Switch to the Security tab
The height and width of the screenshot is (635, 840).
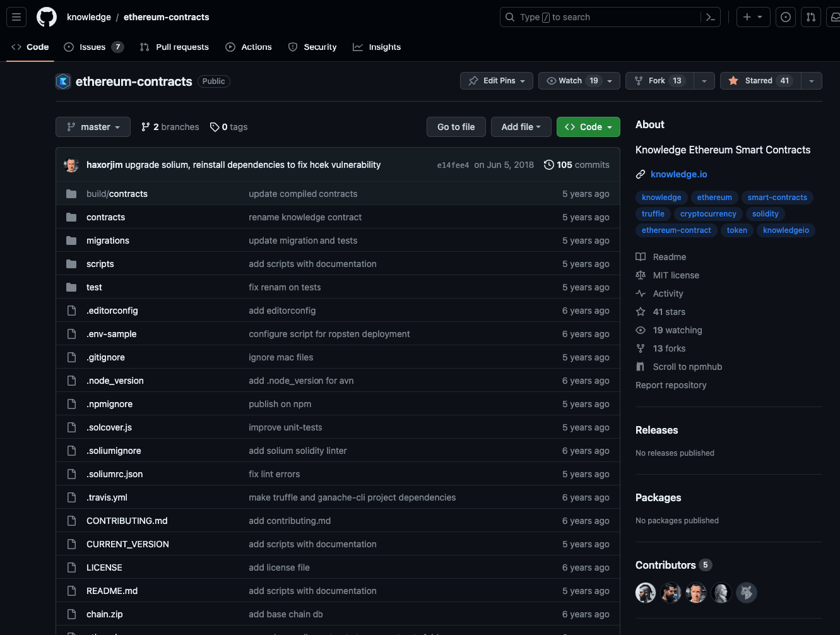312,47
